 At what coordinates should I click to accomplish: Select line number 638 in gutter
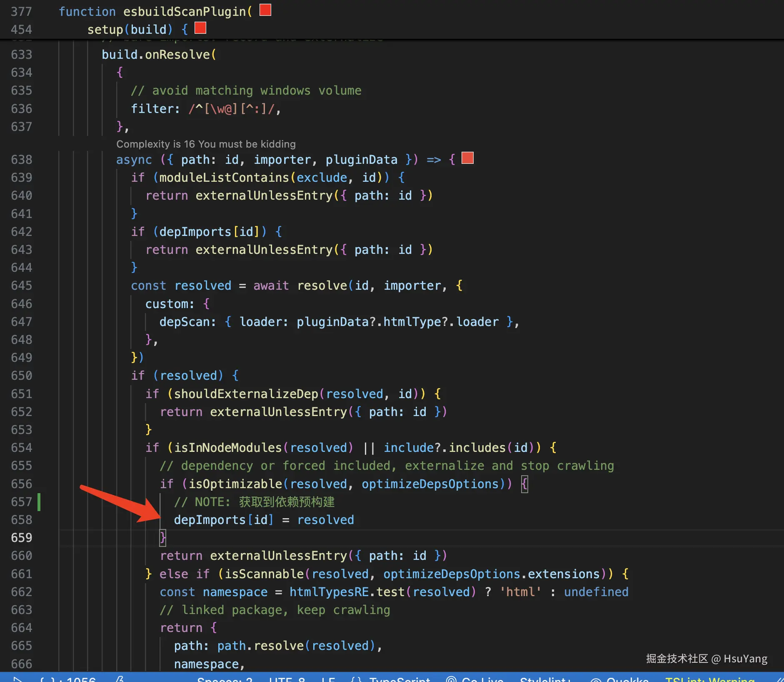(22, 160)
